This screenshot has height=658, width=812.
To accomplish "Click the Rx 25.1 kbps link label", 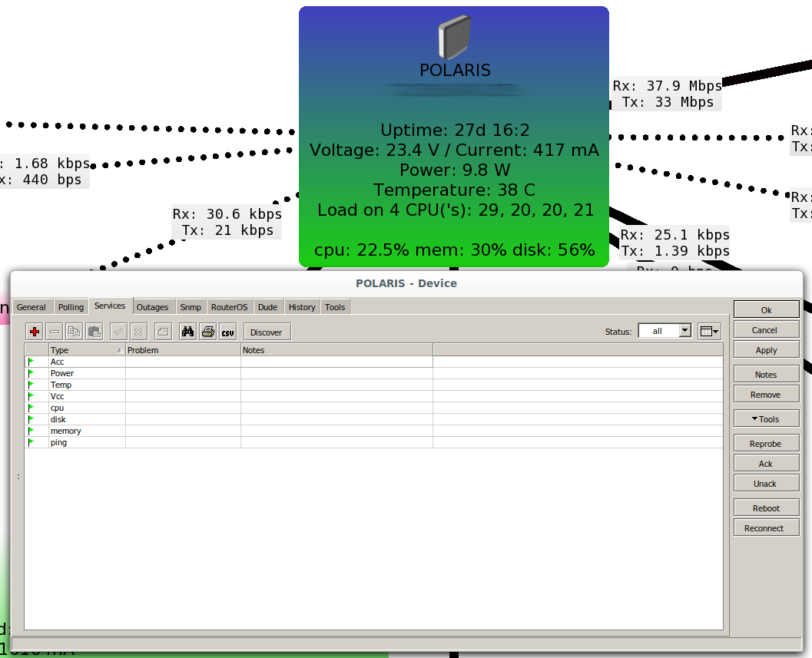I will [x=674, y=243].
